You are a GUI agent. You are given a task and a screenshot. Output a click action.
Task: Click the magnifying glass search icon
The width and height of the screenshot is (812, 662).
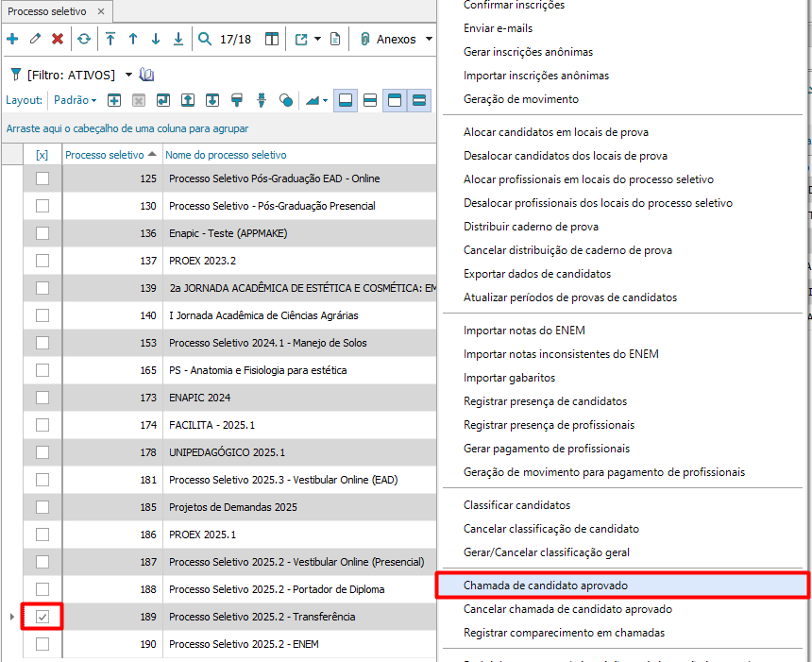point(205,39)
